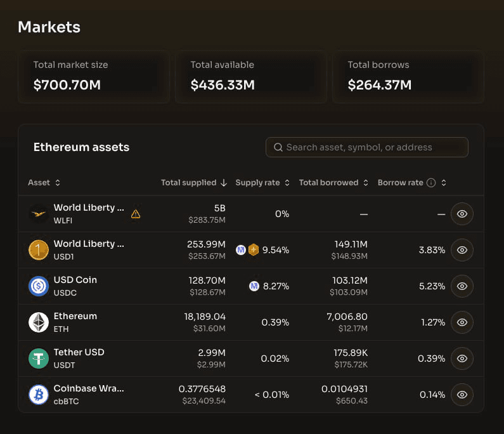
Task: Focus the Search asset, symbol, or address field
Action: point(367,147)
